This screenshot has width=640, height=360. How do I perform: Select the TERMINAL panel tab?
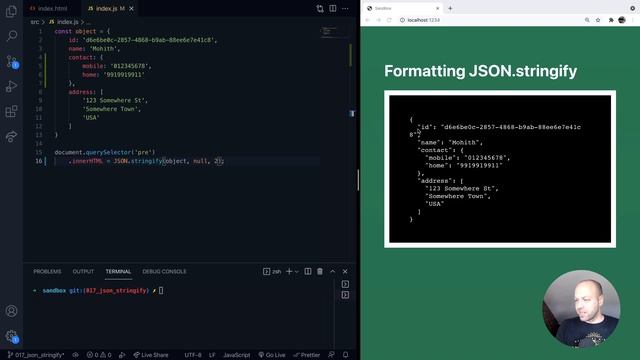tap(118, 271)
